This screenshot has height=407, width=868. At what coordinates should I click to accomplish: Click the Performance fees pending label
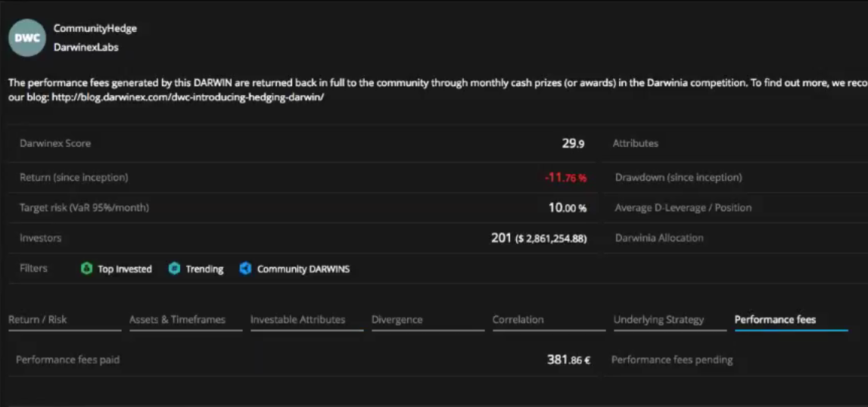click(x=672, y=360)
